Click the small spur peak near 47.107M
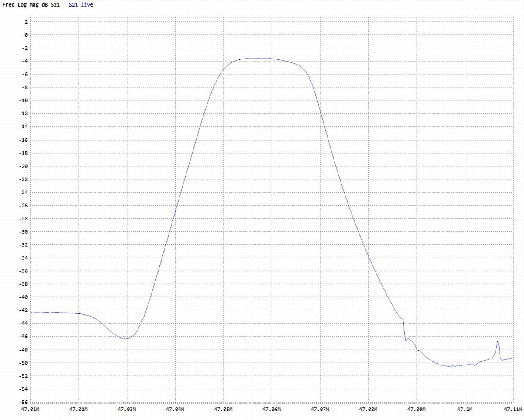This screenshot has height=420, width=524. 498,342
